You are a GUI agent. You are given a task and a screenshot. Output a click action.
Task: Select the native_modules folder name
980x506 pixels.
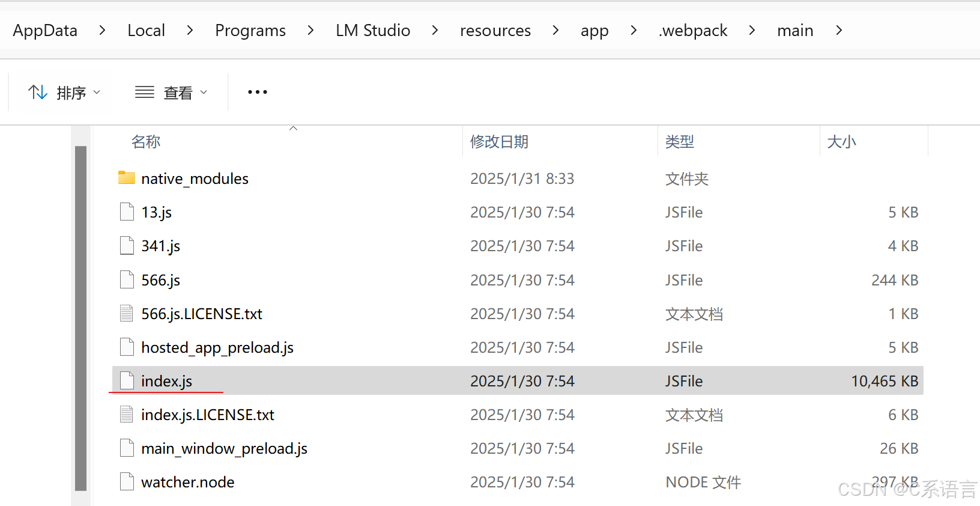click(195, 178)
